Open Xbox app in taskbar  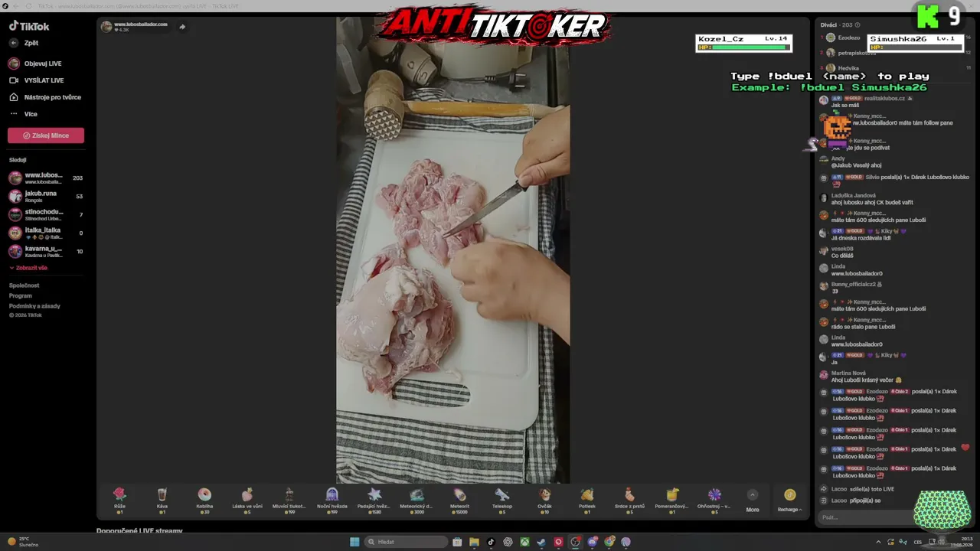(x=524, y=542)
